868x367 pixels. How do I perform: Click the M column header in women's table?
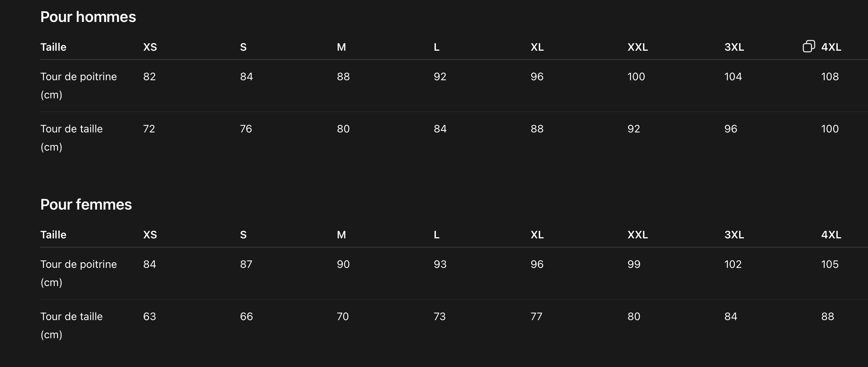coord(341,235)
